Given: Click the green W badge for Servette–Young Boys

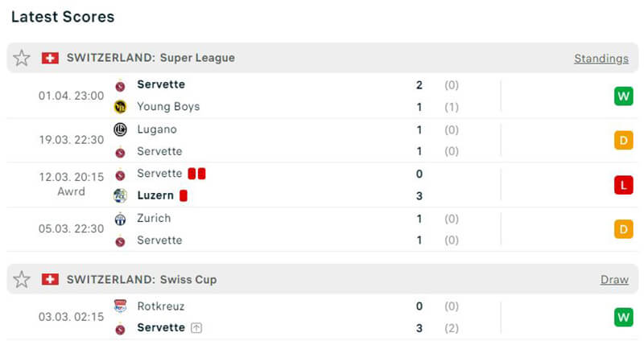Looking at the screenshot, I should (623, 97).
